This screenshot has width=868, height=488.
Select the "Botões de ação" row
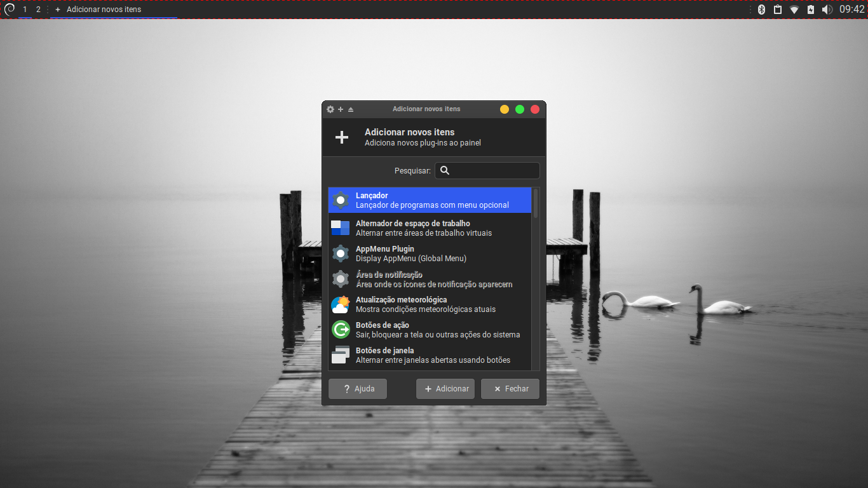coord(430,330)
